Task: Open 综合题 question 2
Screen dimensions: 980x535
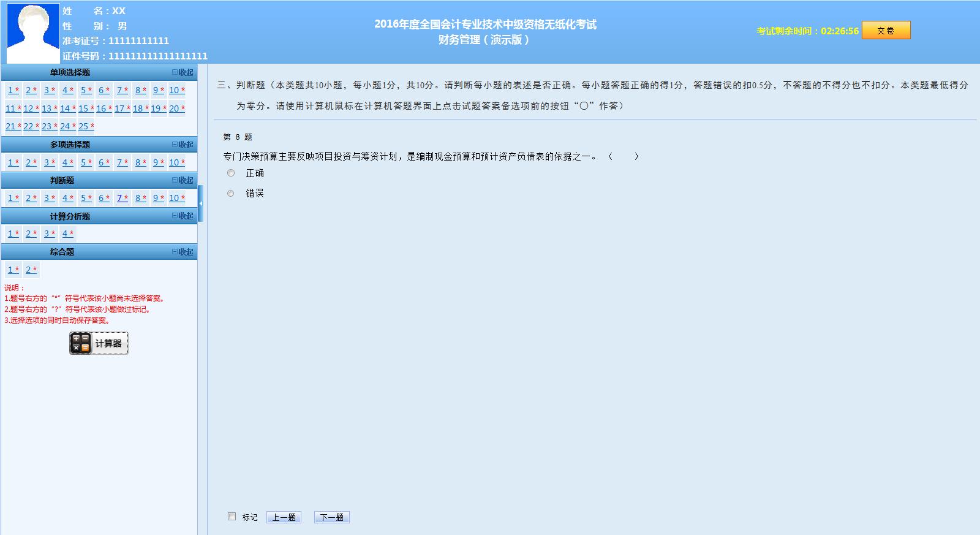Action: tap(31, 270)
